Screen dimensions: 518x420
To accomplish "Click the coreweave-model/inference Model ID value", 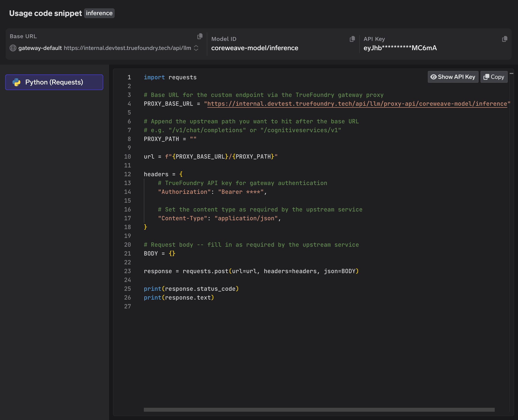I will pyautogui.click(x=255, y=48).
